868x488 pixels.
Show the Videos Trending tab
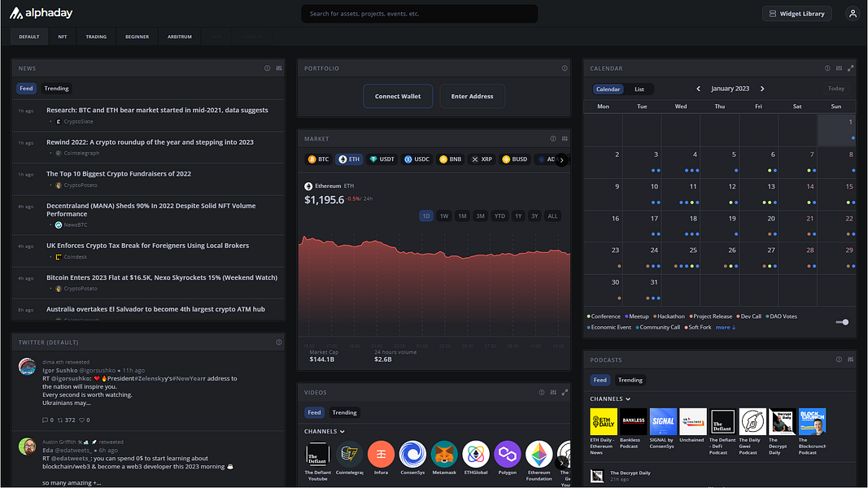(x=344, y=412)
